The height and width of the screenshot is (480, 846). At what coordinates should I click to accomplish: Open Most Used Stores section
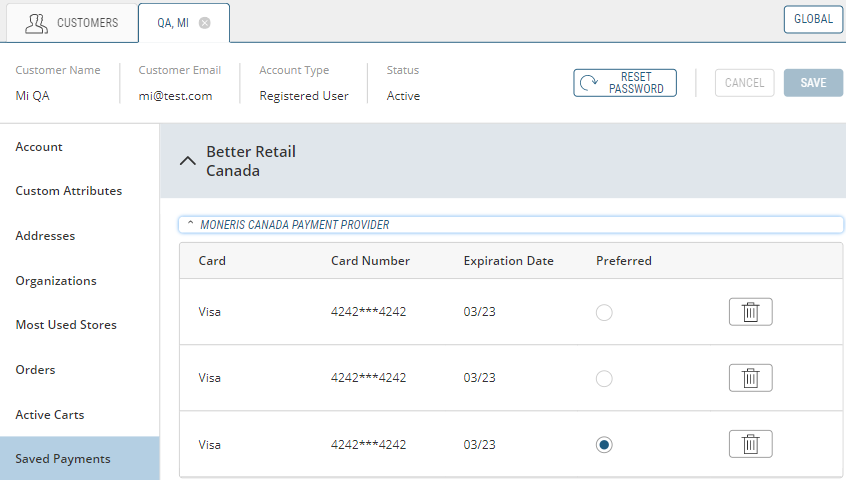click(66, 325)
